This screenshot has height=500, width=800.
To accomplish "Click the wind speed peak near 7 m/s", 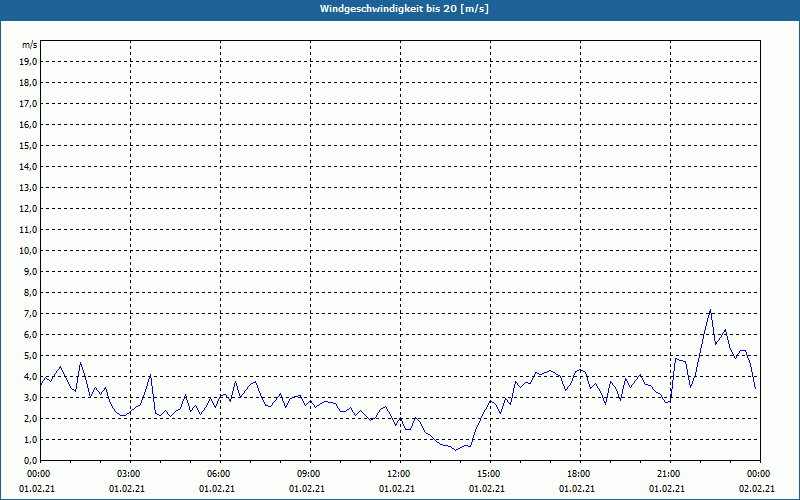I will 710,310.
